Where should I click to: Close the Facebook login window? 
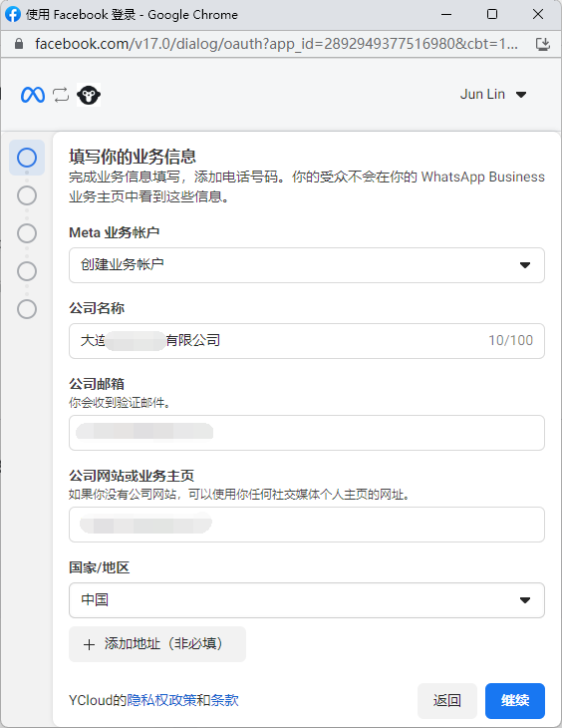538,14
